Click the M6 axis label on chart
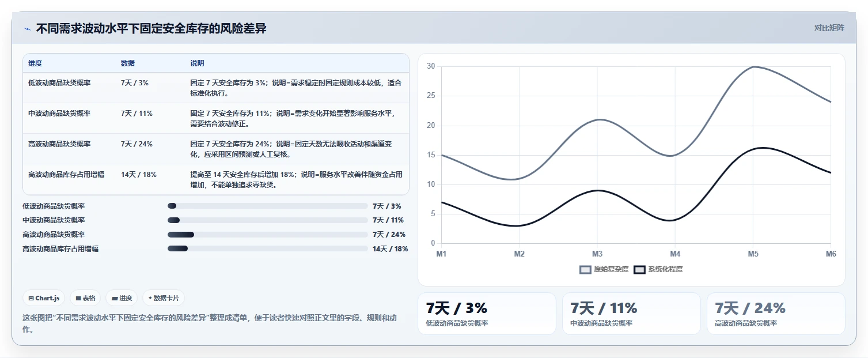 (x=831, y=254)
